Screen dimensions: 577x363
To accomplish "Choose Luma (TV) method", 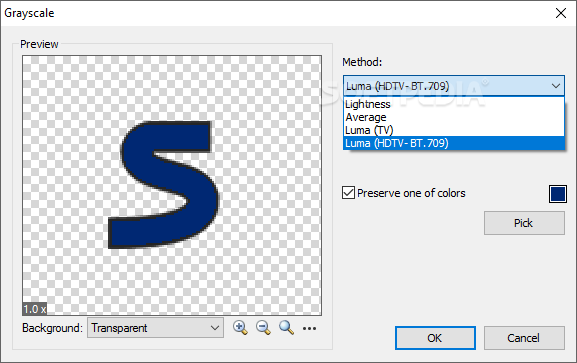I will [454, 130].
